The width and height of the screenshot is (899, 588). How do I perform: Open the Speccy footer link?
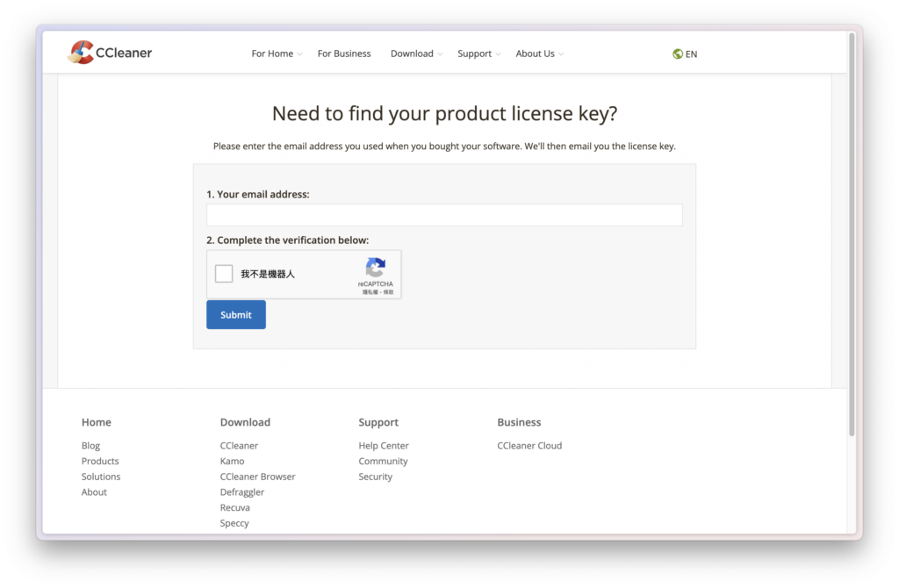tap(234, 523)
